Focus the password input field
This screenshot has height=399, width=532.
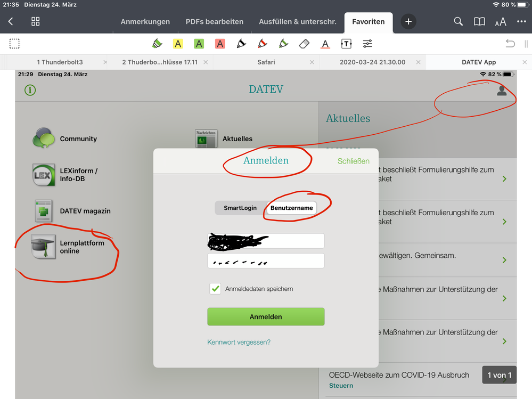tap(266, 260)
